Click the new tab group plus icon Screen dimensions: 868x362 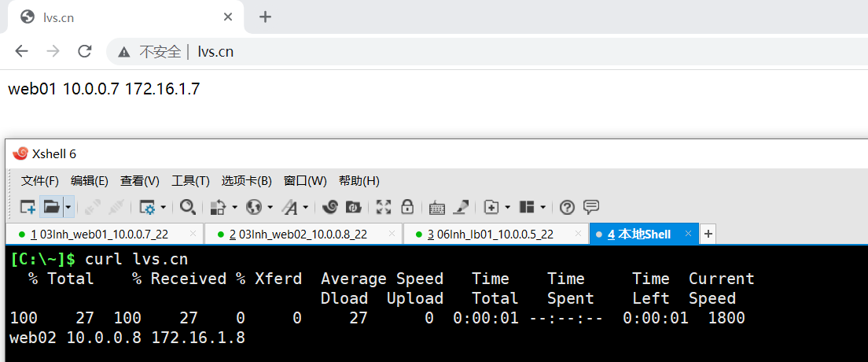tap(491, 207)
